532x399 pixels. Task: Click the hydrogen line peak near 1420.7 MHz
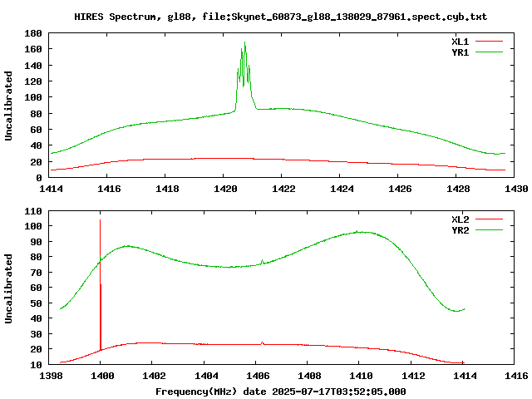(244, 43)
